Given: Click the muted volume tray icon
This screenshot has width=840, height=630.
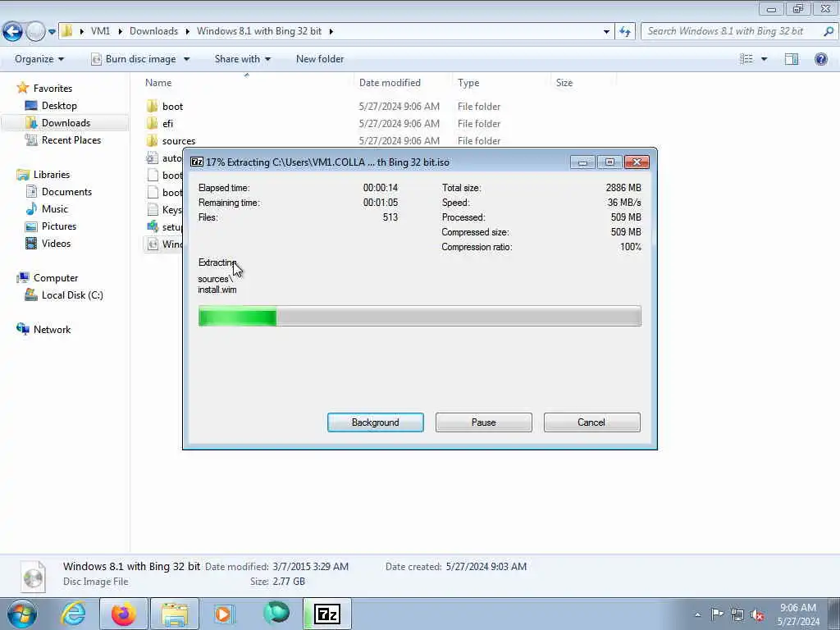Looking at the screenshot, I should click(x=757, y=614).
